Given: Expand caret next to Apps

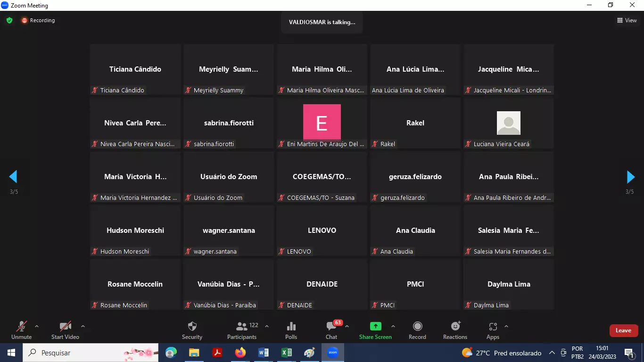Looking at the screenshot, I should tap(506, 326).
